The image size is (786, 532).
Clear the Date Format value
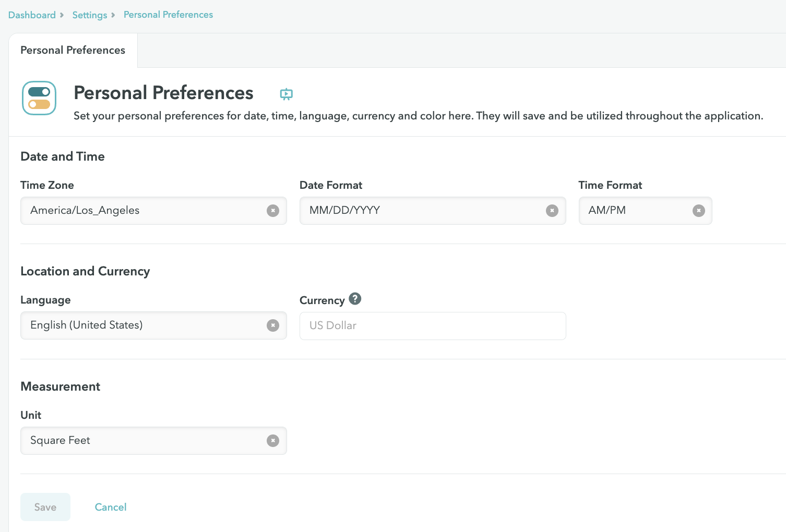(x=552, y=211)
